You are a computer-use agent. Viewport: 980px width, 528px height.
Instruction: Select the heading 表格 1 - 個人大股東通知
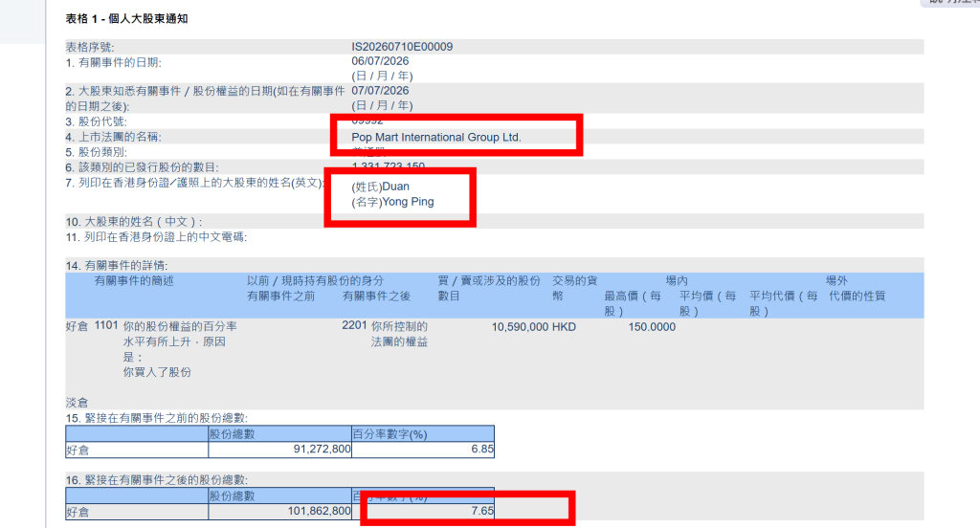127,19
